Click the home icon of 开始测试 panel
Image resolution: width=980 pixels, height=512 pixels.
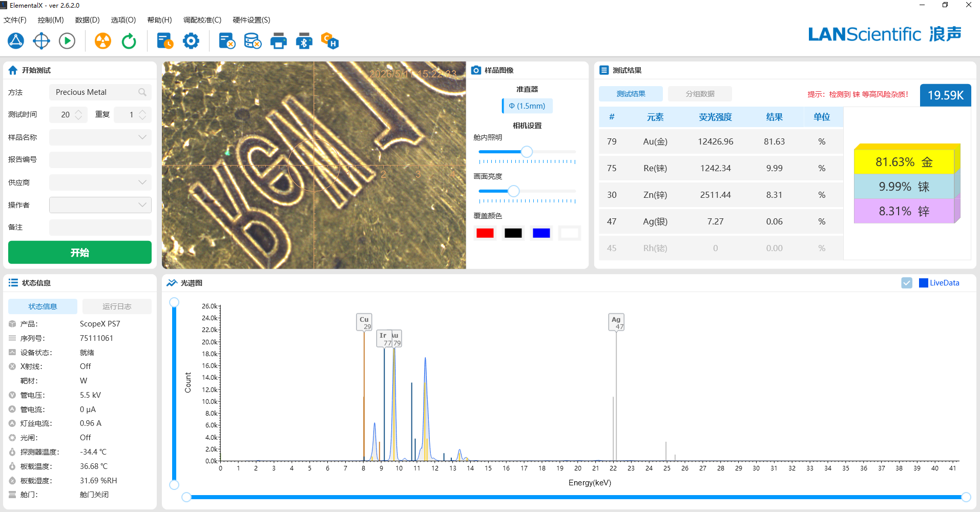13,70
